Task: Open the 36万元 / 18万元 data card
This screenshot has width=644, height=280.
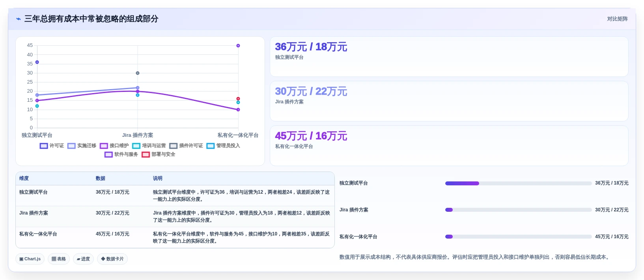Action: [x=449, y=57]
